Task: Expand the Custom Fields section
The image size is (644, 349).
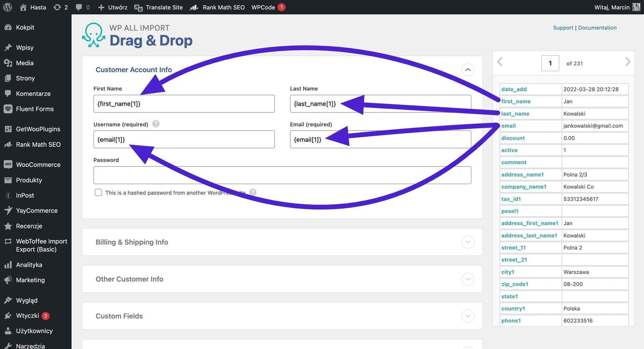Action: point(467,316)
